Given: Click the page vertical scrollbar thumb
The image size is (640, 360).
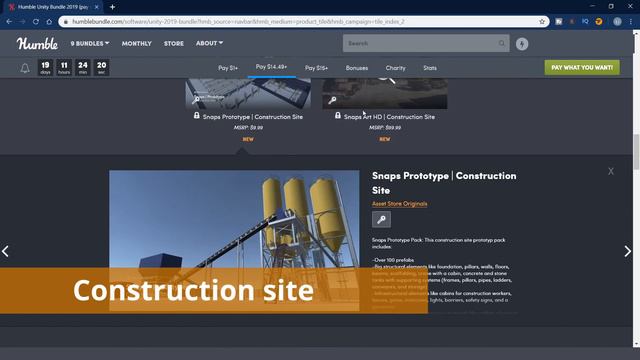Looking at the screenshot, I should tap(636, 151).
